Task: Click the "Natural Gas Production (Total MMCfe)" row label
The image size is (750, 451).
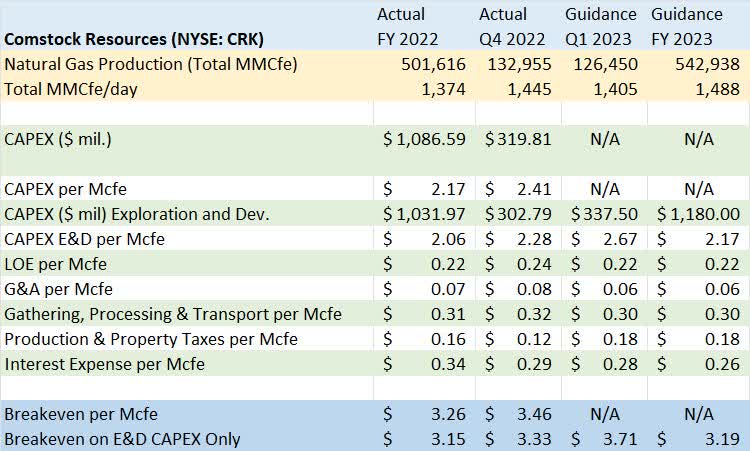Action: click(151, 64)
